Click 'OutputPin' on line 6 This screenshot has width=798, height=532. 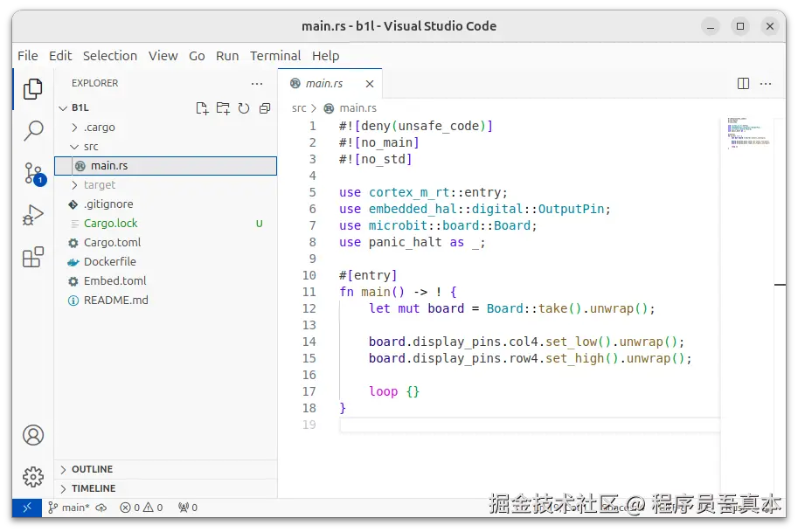pos(571,209)
